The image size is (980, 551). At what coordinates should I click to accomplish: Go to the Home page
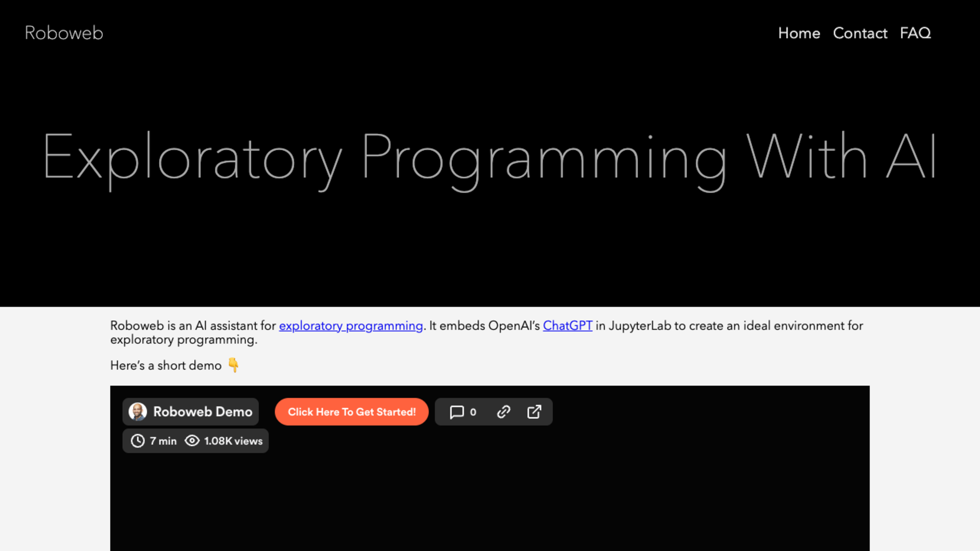(799, 33)
